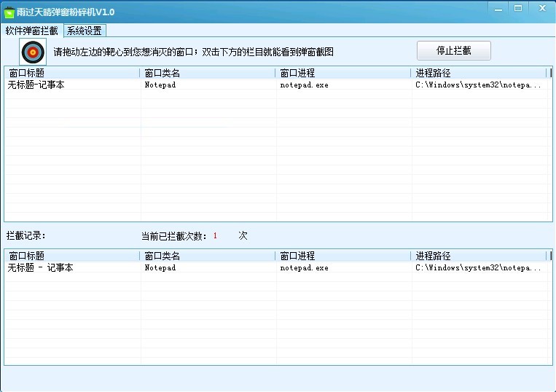Open the 系统设置 tab

85,31
